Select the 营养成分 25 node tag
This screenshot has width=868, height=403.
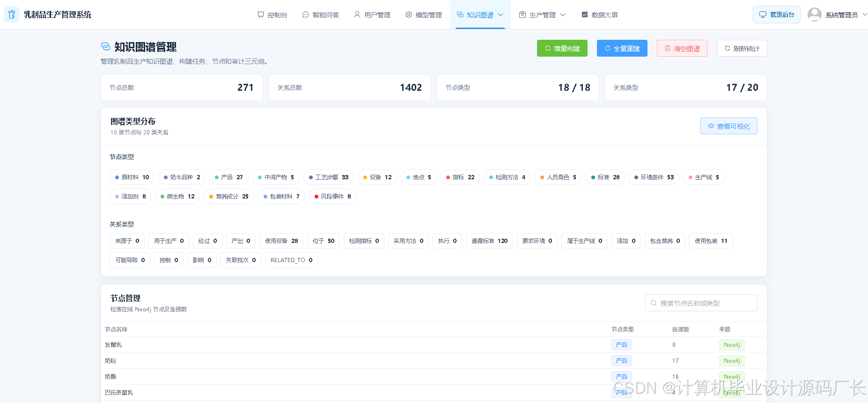click(x=229, y=197)
